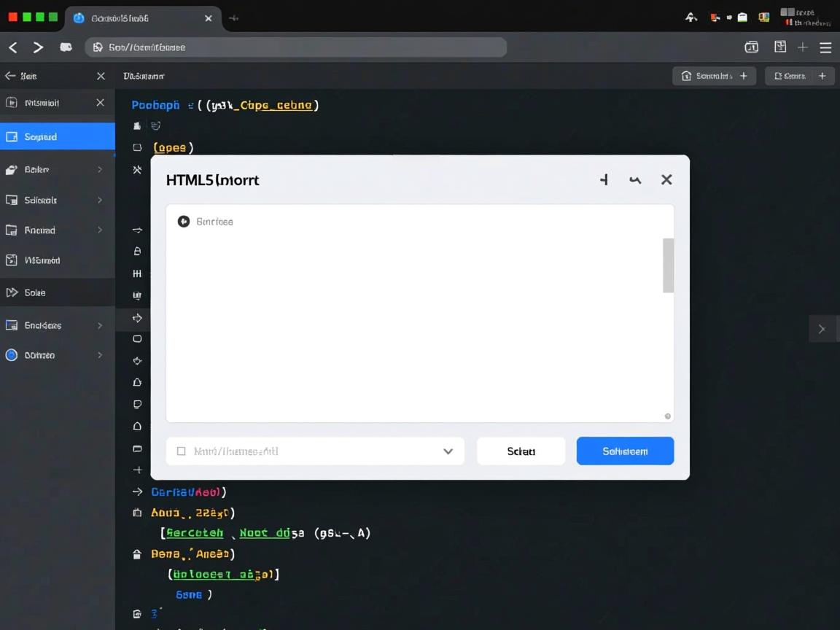Click the back navigation arrow
This screenshot has height=630, width=840.
[12, 47]
